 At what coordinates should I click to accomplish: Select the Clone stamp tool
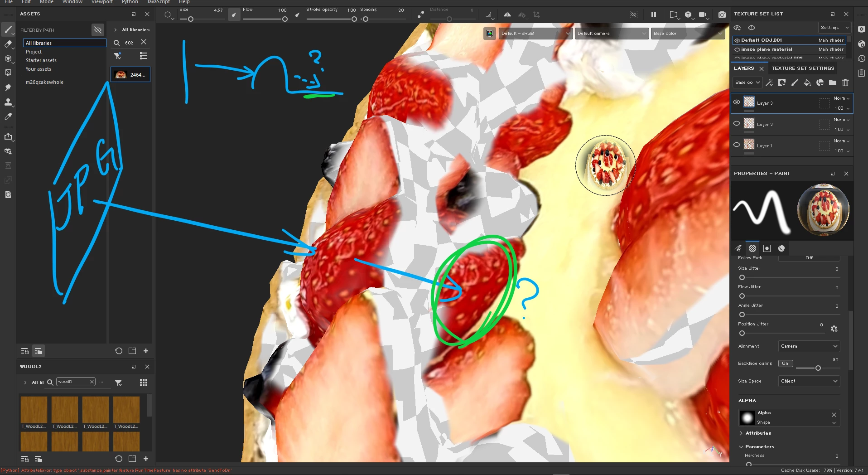click(x=8, y=102)
